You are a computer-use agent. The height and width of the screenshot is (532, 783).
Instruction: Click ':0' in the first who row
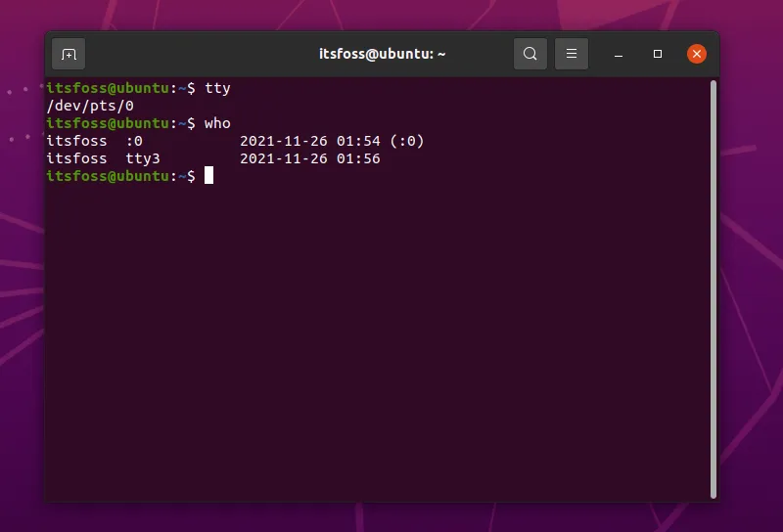134,141
